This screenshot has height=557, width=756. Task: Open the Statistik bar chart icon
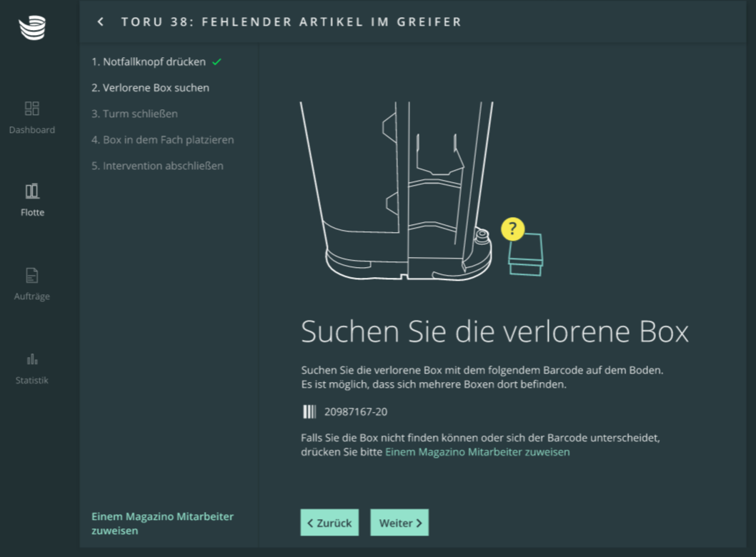(x=32, y=358)
